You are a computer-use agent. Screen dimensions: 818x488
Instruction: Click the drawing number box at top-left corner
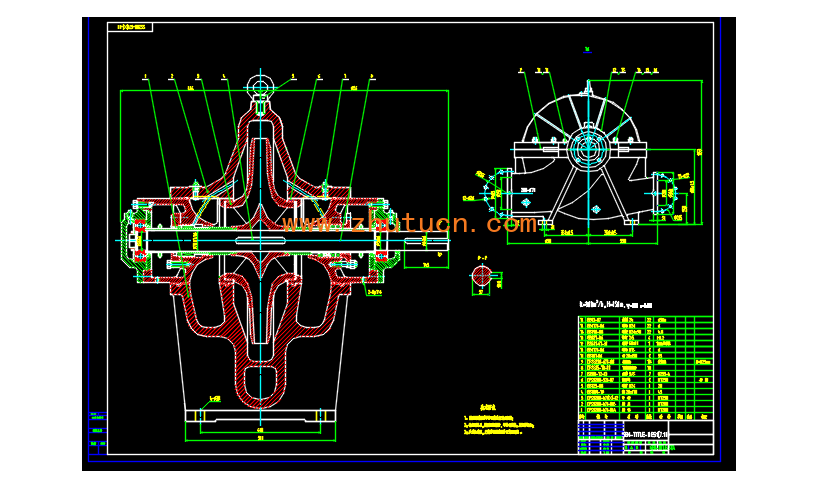click(x=129, y=27)
